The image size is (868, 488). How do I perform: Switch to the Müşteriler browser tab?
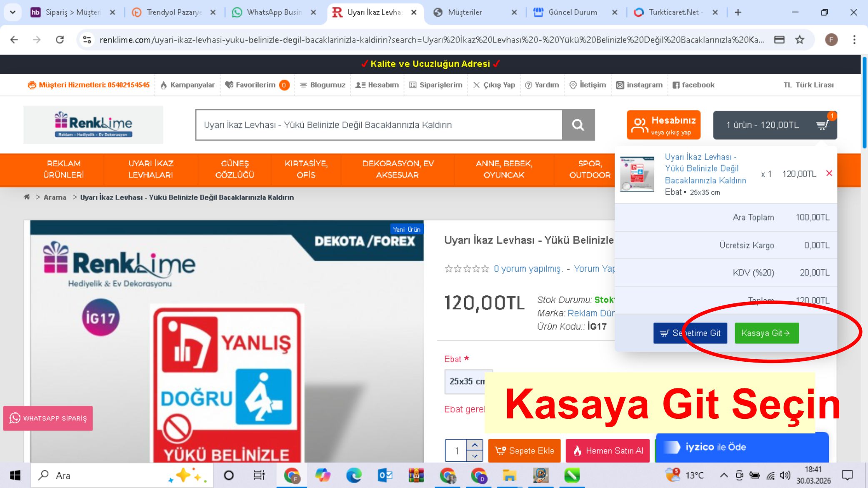[x=465, y=13]
